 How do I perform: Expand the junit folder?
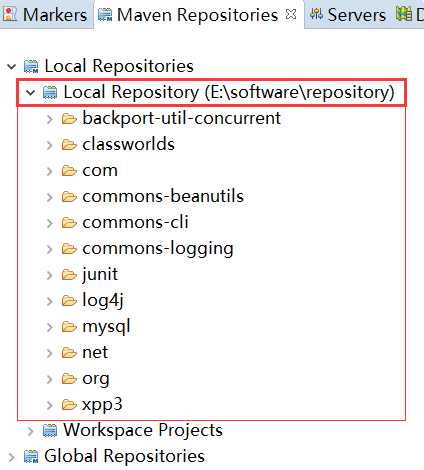coord(50,275)
